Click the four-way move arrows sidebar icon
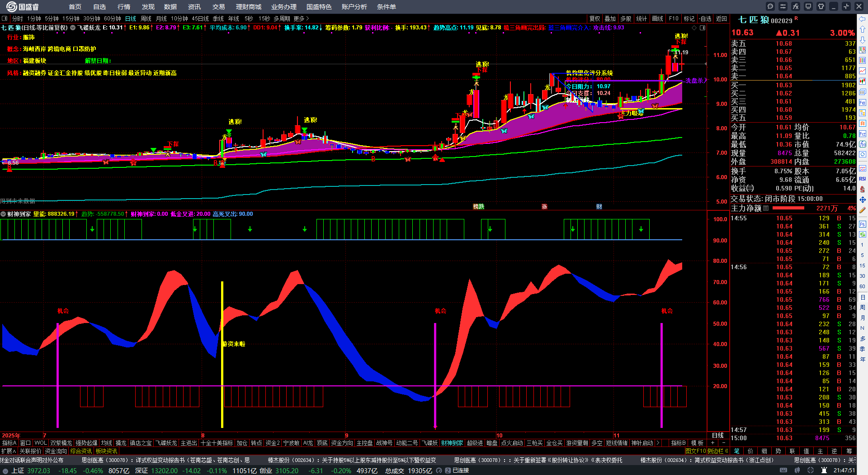868x475 pixels. click(863, 199)
